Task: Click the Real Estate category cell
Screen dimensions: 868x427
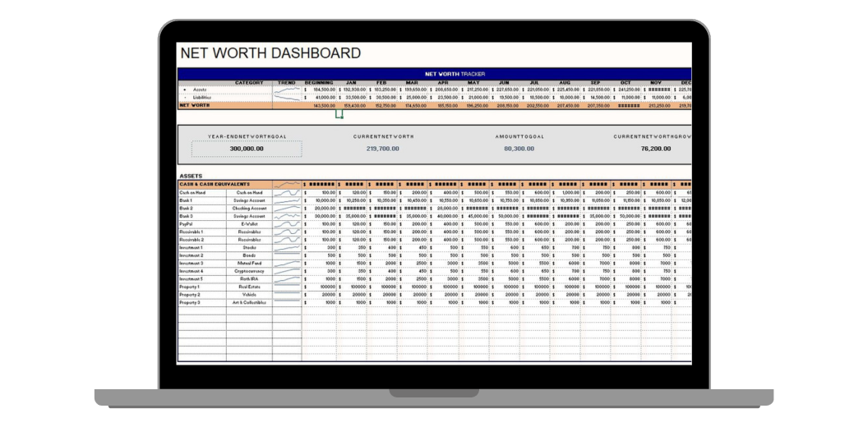Action: click(x=249, y=287)
